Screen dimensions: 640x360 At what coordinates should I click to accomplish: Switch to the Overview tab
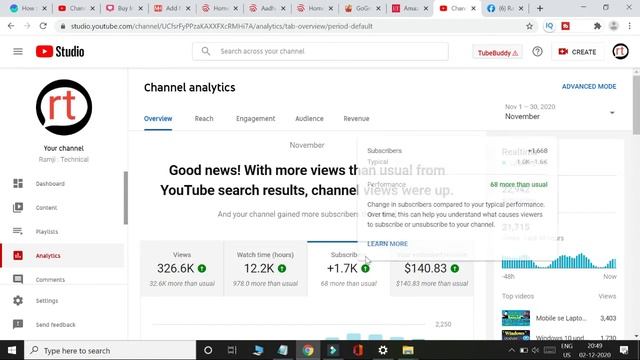pos(158,119)
